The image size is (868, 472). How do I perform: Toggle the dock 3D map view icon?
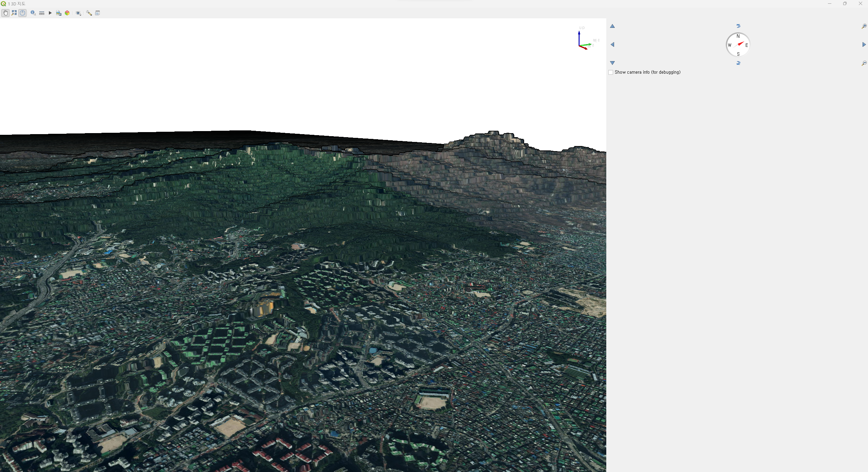click(97, 13)
